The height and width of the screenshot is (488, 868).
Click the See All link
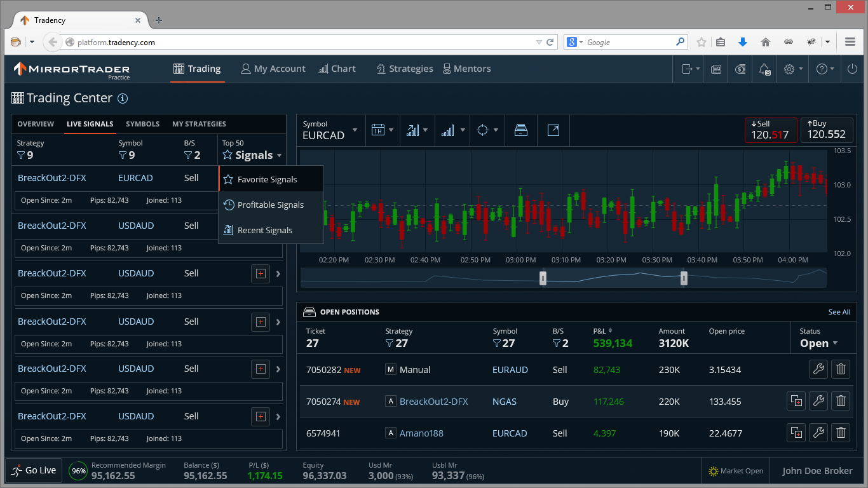839,312
